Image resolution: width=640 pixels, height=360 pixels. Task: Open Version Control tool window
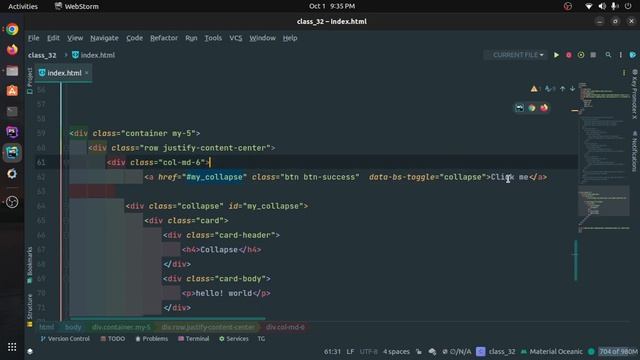[x=65, y=339]
